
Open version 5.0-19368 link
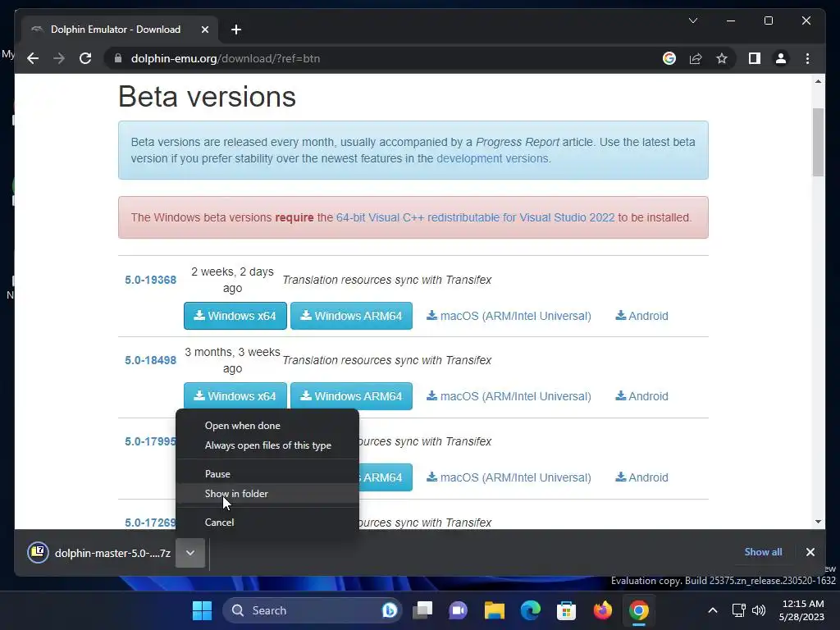click(x=151, y=280)
